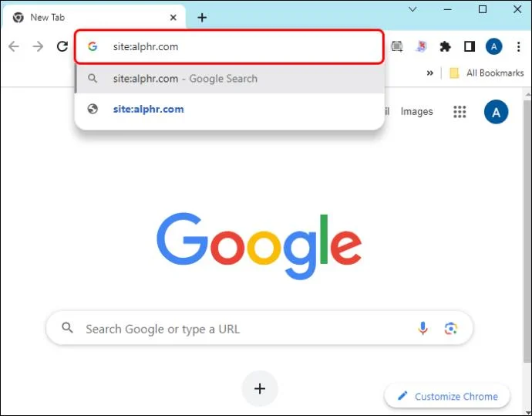Start a voice search with microphone
The width and height of the screenshot is (532, 416).
tap(423, 329)
